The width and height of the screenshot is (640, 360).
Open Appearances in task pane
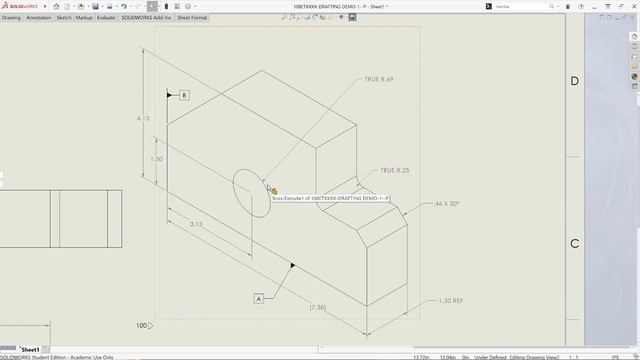tap(634, 76)
